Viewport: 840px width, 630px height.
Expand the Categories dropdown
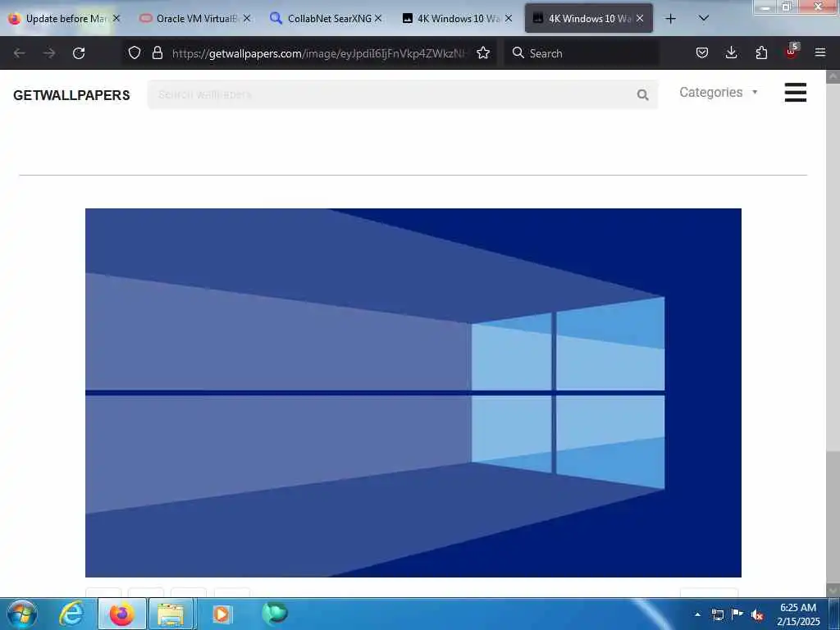[719, 92]
